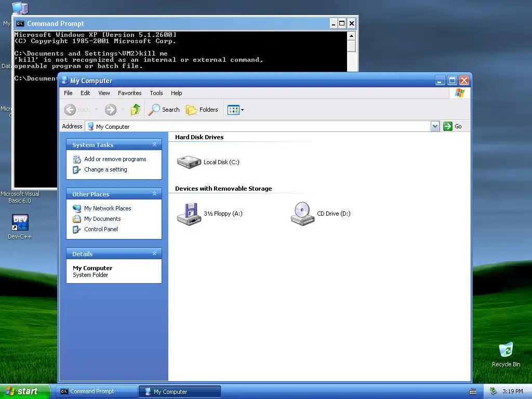Click the green Go button
Viewport: 532px width, 399px height.
453,126
